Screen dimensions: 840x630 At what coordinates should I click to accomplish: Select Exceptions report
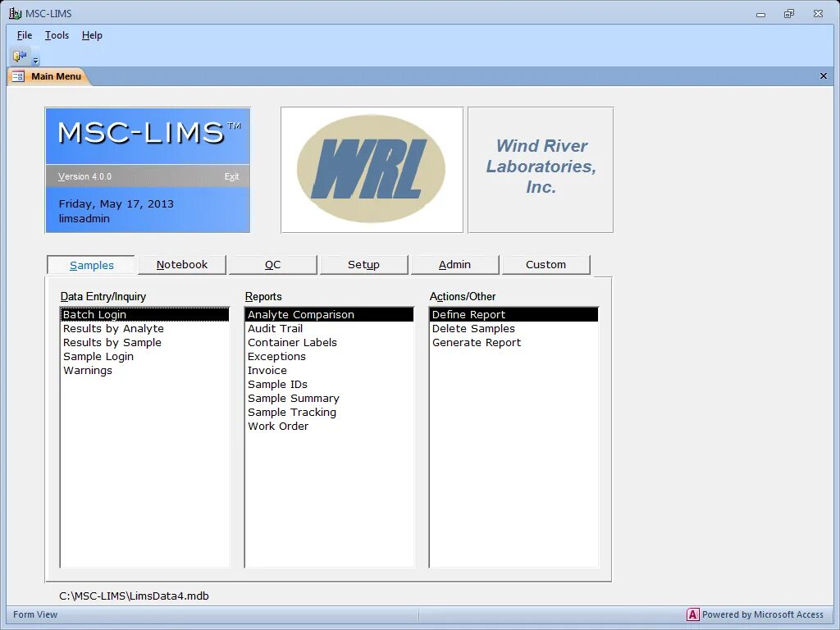pos(330,356)
